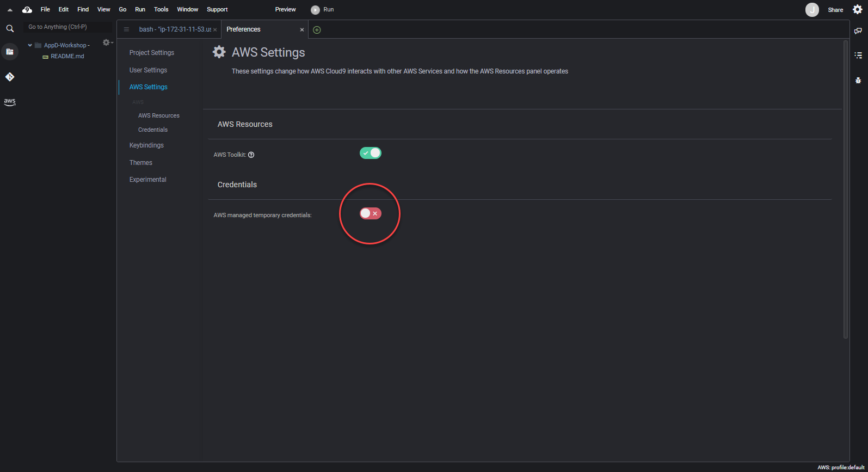Open the Preferences gear in the top right
This screenshot has width=868, height=472.
point(858,9)
